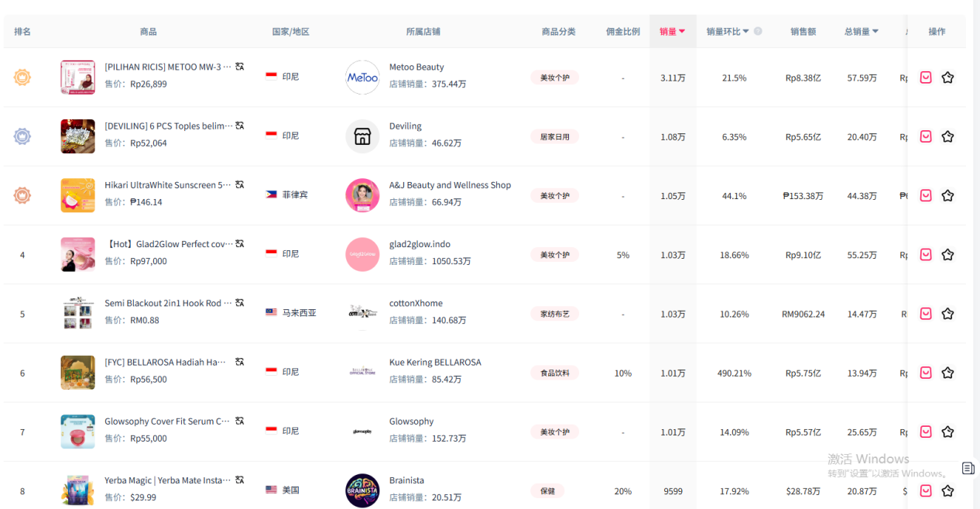The image size is (980, 509).
Task: Click the cottonXhome store logo
Action: pyautogui.click(x=362, y=314)
